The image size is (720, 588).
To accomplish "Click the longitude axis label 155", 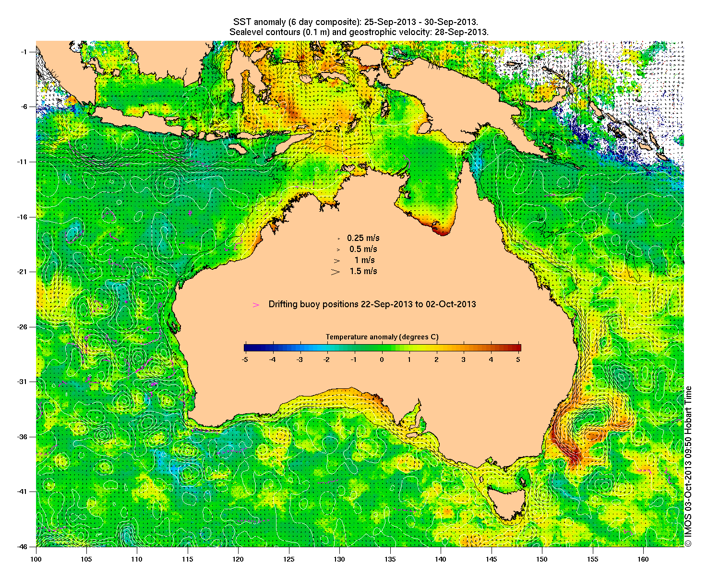I will 592,559.
